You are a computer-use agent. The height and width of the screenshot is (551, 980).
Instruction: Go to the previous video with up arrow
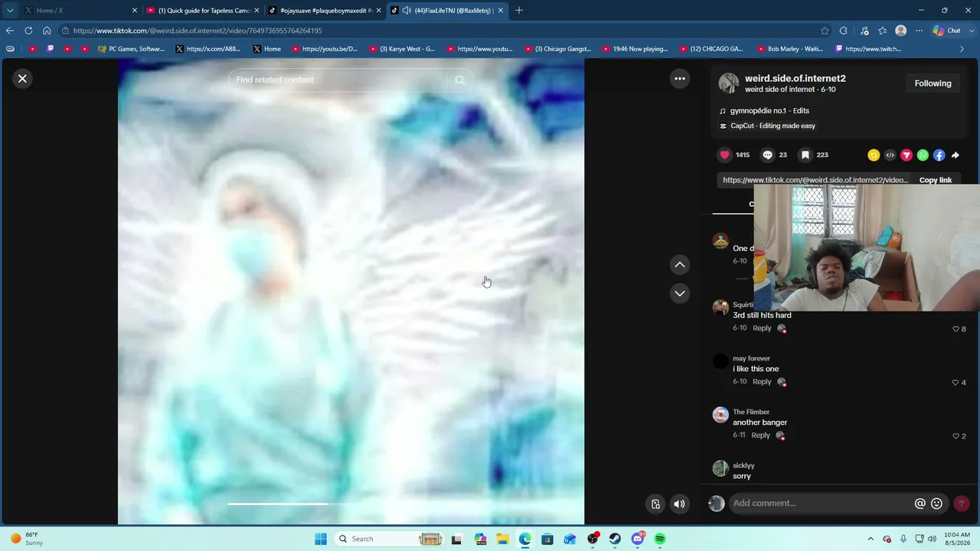[679, 265]
